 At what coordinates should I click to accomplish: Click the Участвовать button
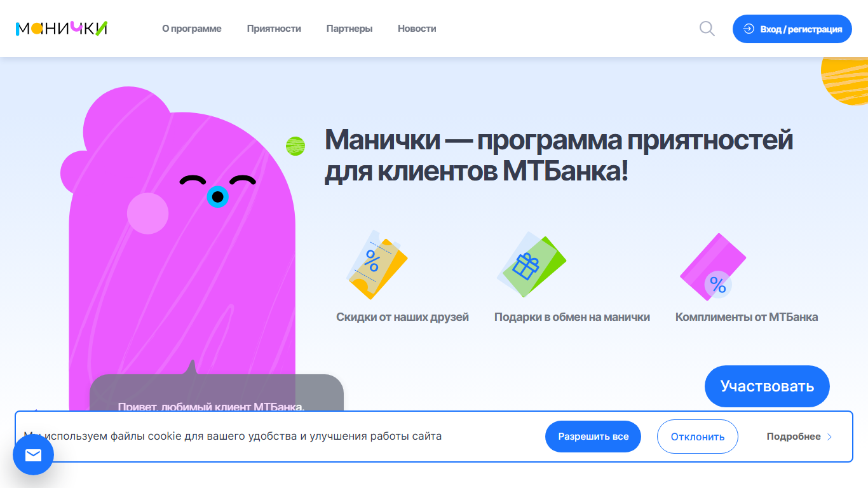pyautogui.click(x=767, y=386)
